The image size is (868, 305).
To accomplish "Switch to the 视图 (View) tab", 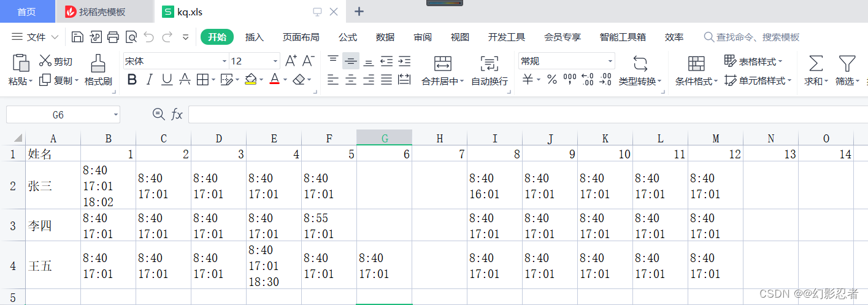I will pos(459,37).
